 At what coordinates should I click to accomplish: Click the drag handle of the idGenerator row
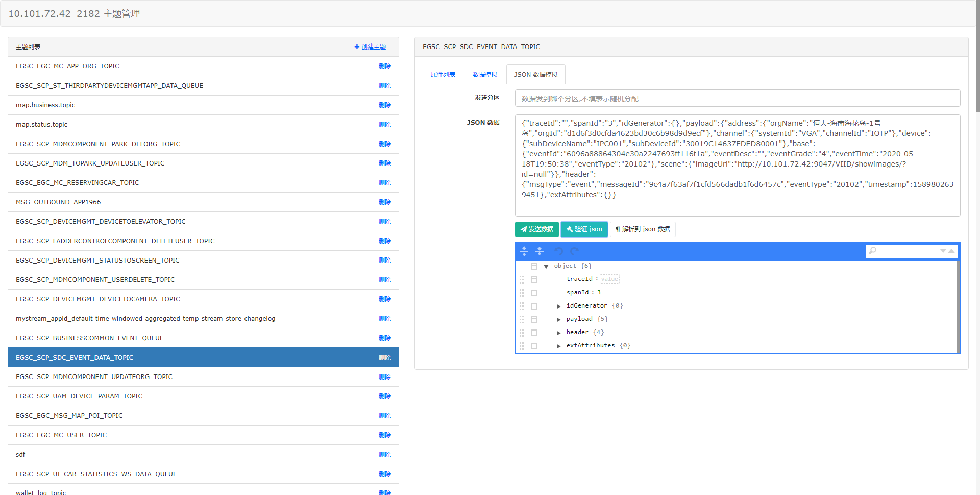click(522, 306)
